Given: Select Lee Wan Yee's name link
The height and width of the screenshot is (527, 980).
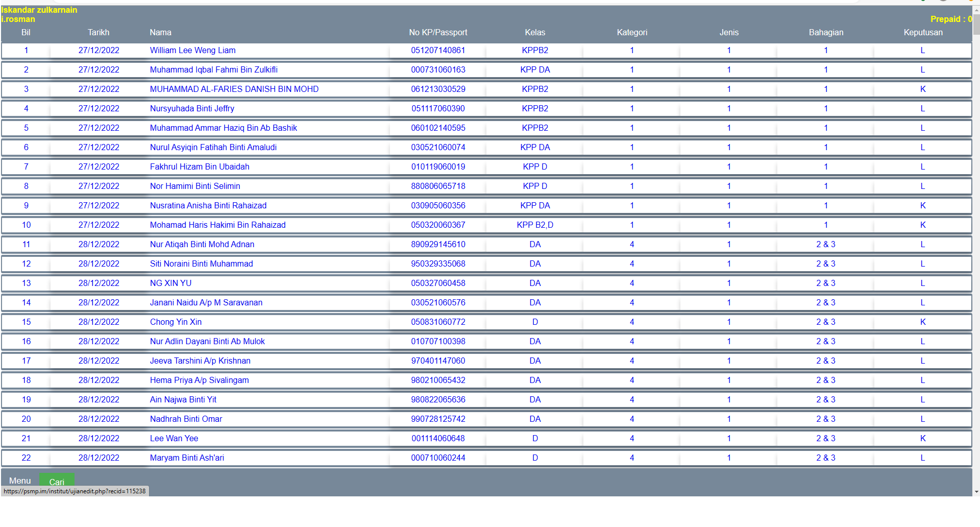Looking at the screenshot, I should pyautogui.click(x=174, y=439).
